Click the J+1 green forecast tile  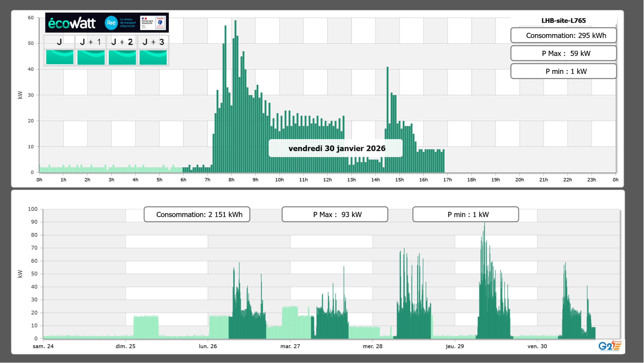[x=91, y=57]
